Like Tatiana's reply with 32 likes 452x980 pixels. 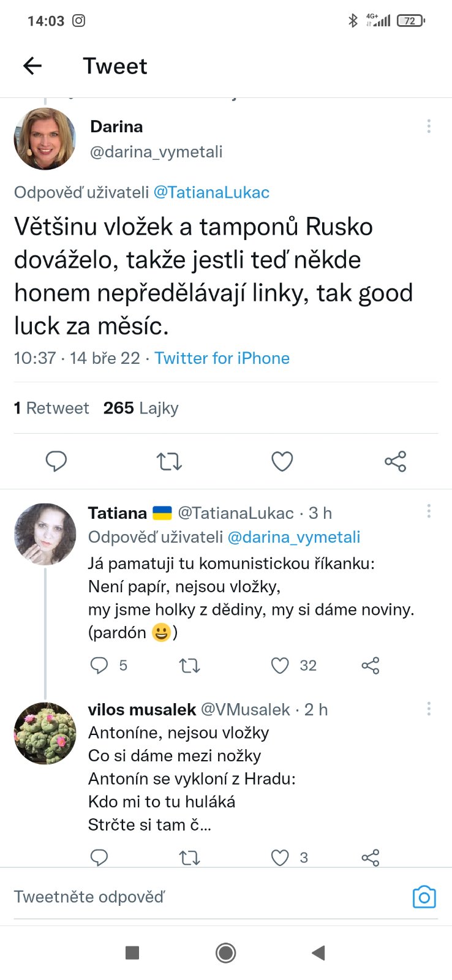(280, 665)
